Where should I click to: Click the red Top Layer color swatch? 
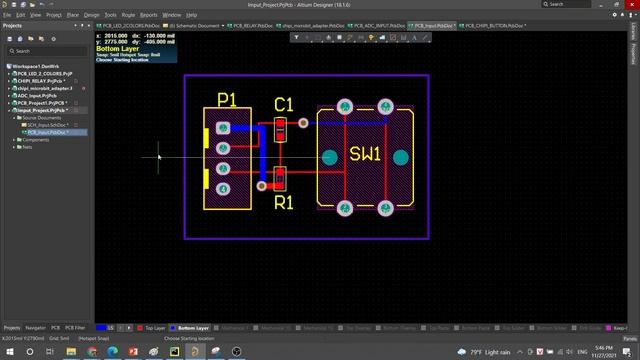click(140, 328)
